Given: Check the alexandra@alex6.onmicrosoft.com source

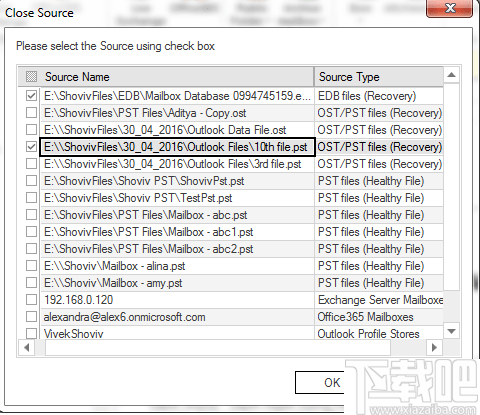Looking at the screenshot, I should coord(31,317).
